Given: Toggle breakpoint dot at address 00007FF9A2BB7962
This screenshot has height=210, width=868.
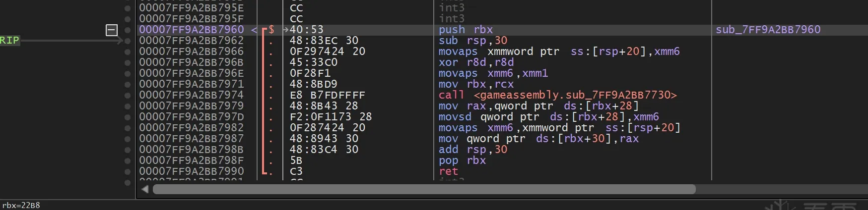Looking at the screenshot, I should [128, 41].
